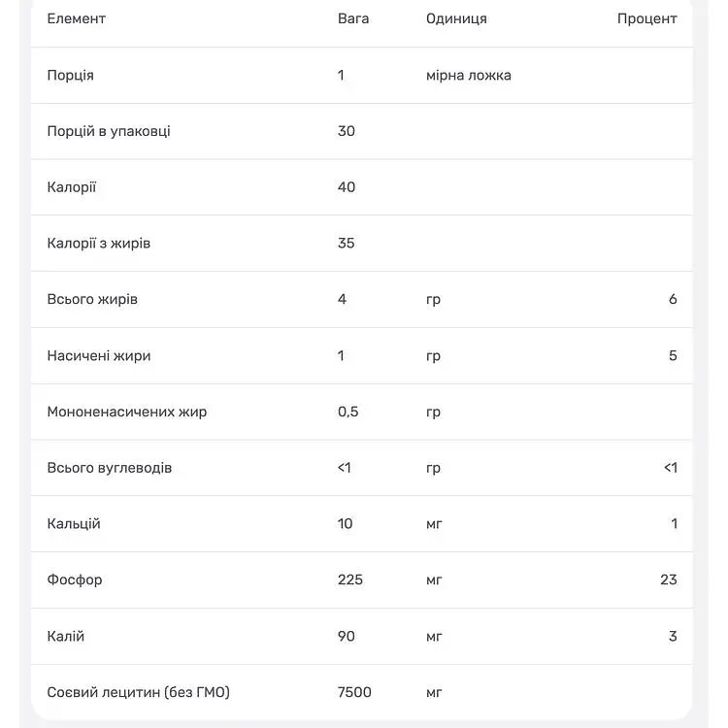This screenshot has height=728, width=728.
Task: Click the Фосфор percent value 23
Action: click(669, 579)
